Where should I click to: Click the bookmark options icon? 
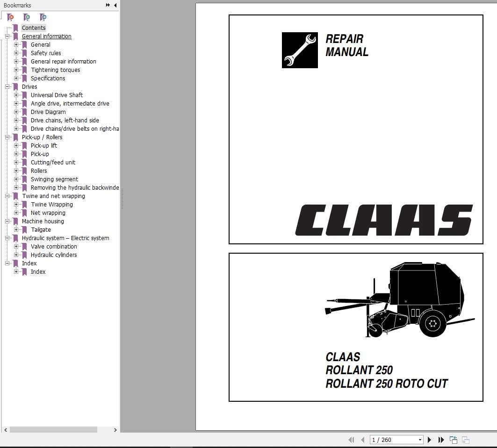click(43, 17)
